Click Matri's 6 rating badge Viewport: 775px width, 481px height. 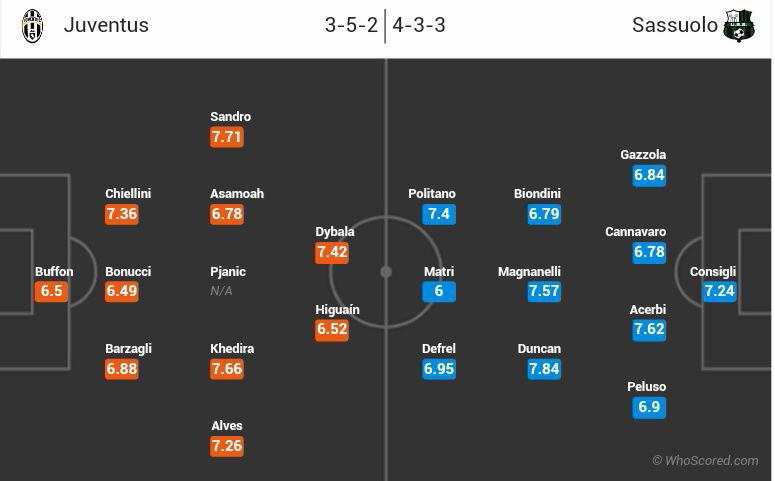pyautogui.click(x=439, y=291)
